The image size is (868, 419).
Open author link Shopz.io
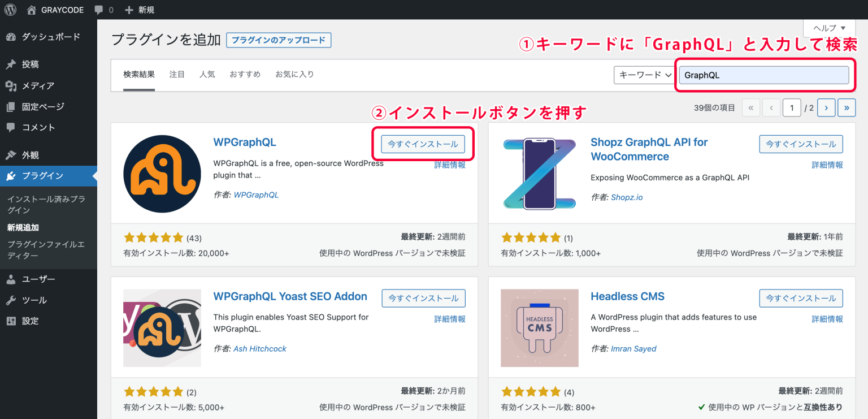pyautogui.click(x=627, y=197)
